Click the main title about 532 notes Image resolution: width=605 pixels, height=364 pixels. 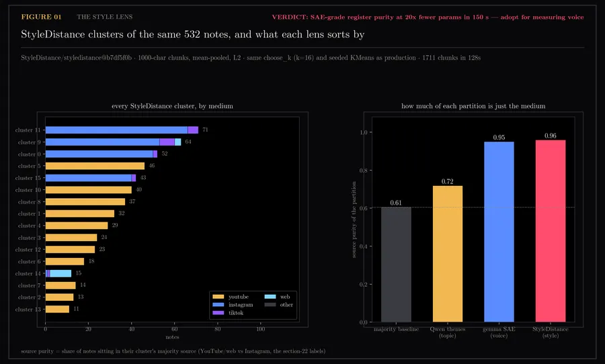coord(192,34)
